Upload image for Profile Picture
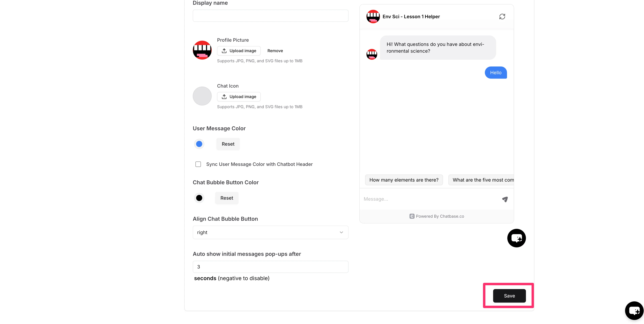The image size is (644, 324). coord(239,51)
